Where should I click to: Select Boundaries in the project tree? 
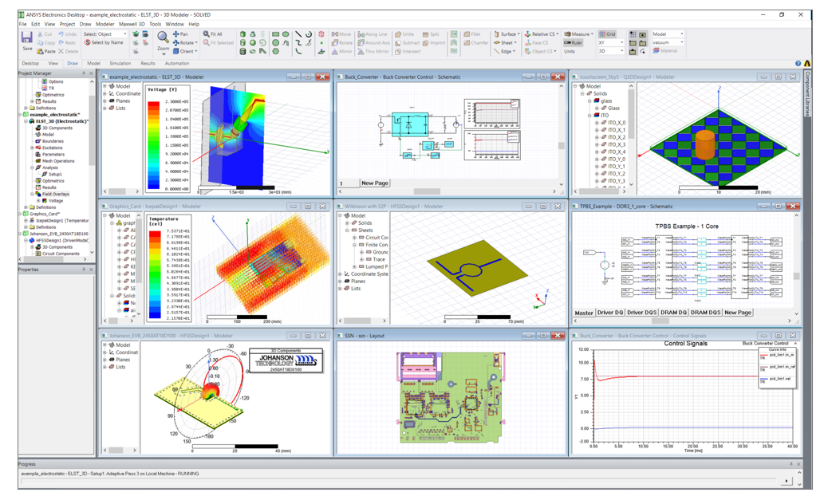(53, 141)
